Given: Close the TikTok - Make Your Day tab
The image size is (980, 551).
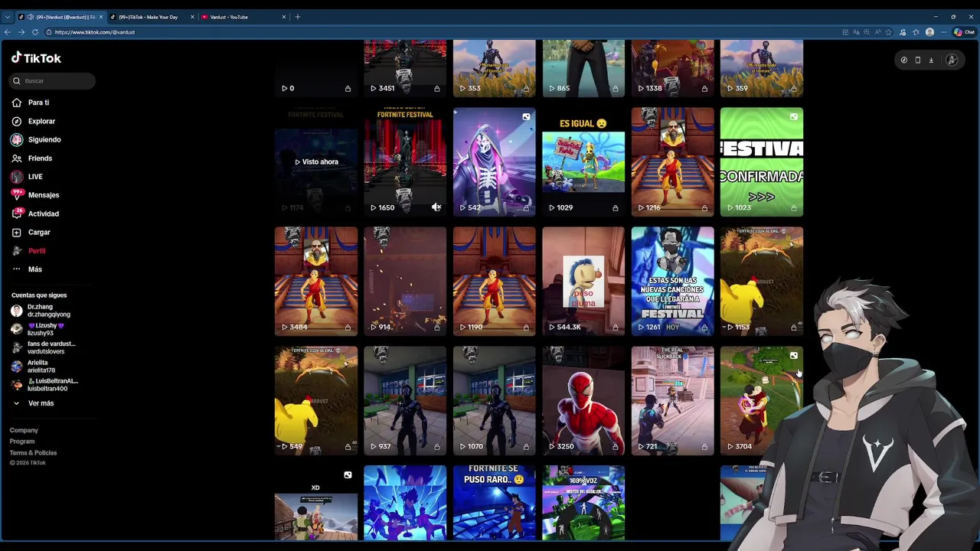Looking at the screenshot, I should click(x=192, y=17).
